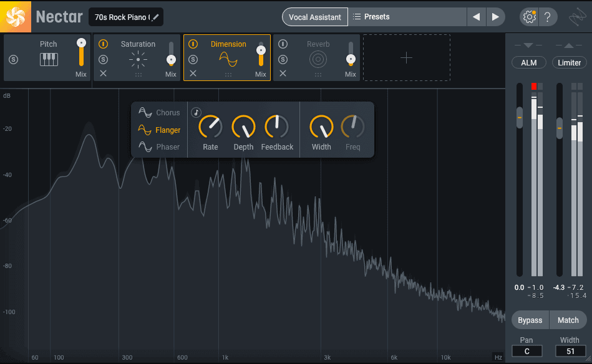Click the Reverb Mix slider handle
Image resolution: width=592 pixels, height=364 pixels.
[351, 59]
